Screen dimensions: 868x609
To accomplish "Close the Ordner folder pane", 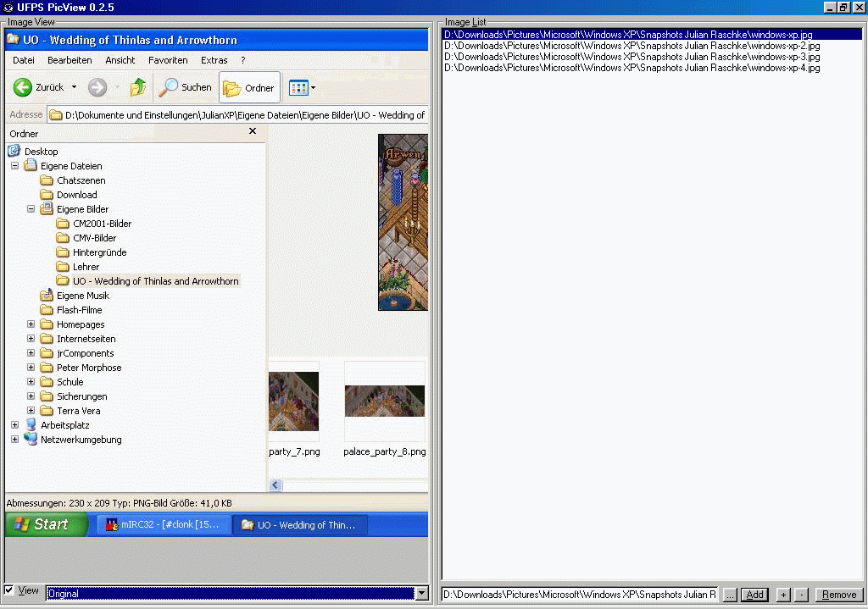I will pos(253,131).
